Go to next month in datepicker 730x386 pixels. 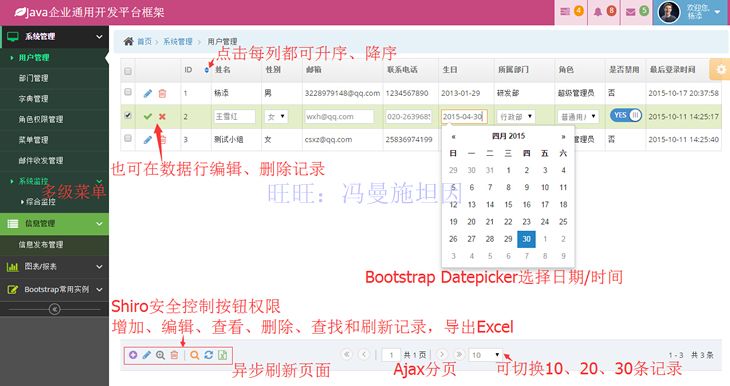click(563, 136)
